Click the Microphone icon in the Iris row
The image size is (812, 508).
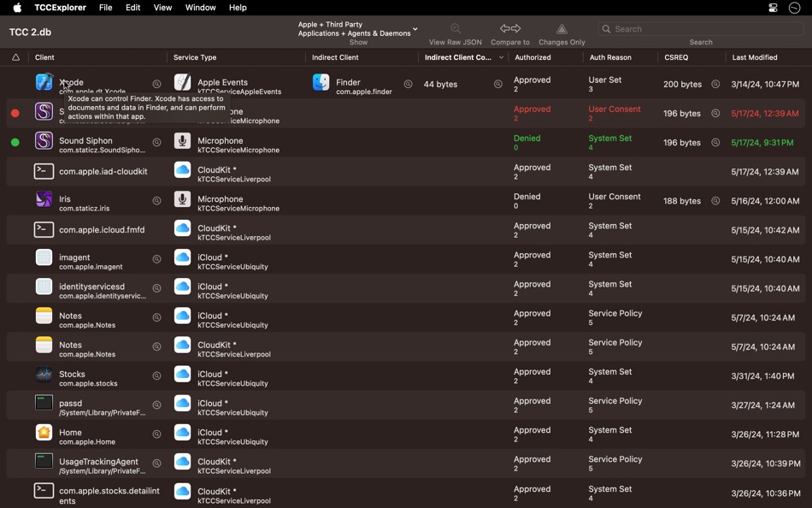182,199
